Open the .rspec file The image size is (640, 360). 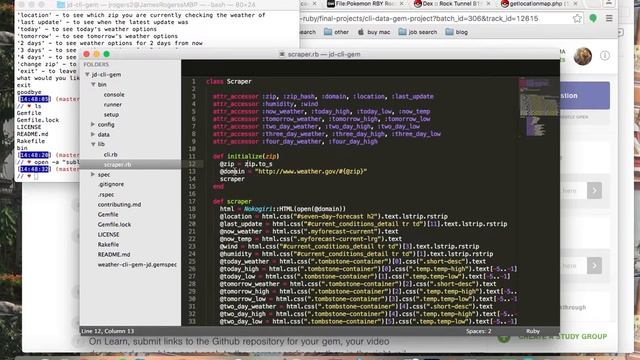[106, 194]
